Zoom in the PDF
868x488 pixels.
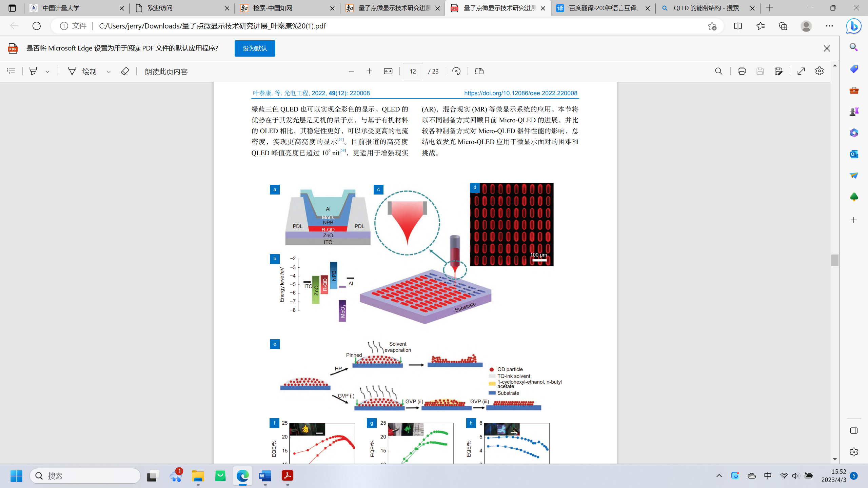(x=370, y=71)
